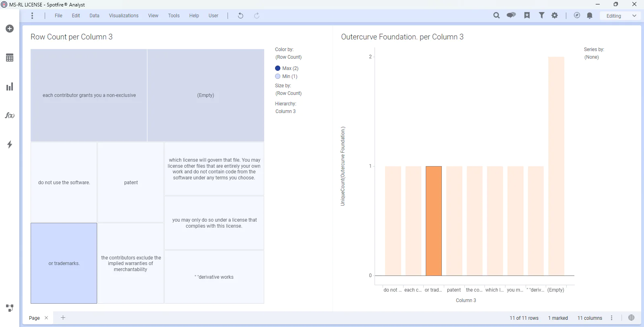Click the tall (Empty) bar in chart
The image size is (644, 327).
556,166
